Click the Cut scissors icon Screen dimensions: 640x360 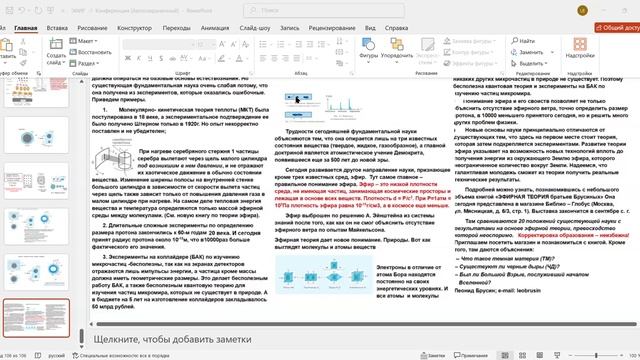coord(23,42)
